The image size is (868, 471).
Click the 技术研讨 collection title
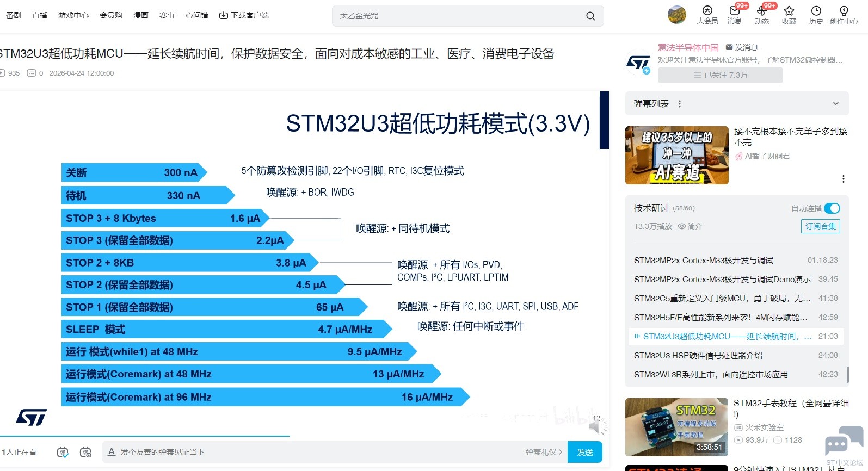(x=651, y=208)
